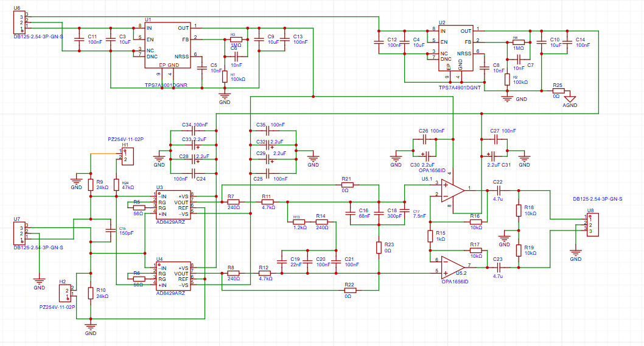The width and height of the screenshot is (644, 346).
Task: Click the H1 two-pin header symbol
Action: (127, 156)
